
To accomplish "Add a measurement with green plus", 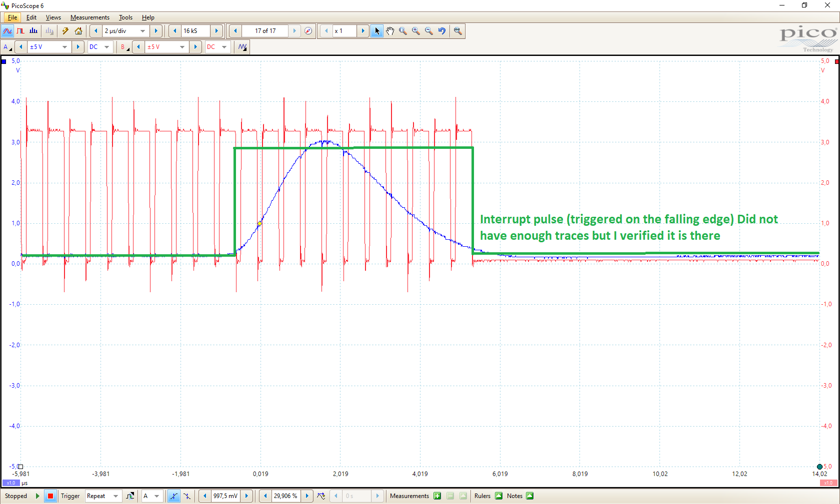I will pyautogui.click(x=437, y=496).
